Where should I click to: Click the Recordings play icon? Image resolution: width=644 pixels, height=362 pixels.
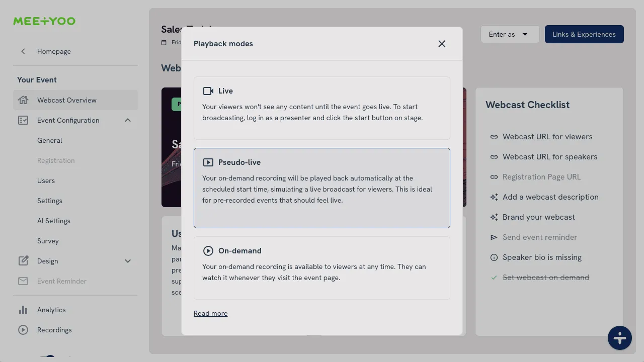pos(23,330)
